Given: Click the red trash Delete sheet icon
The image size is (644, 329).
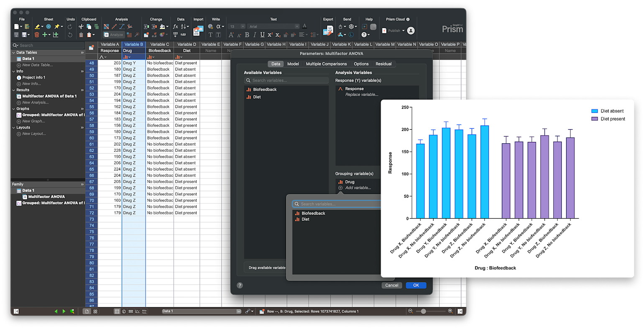Looking at the screenshot, I should click(37, 35).
